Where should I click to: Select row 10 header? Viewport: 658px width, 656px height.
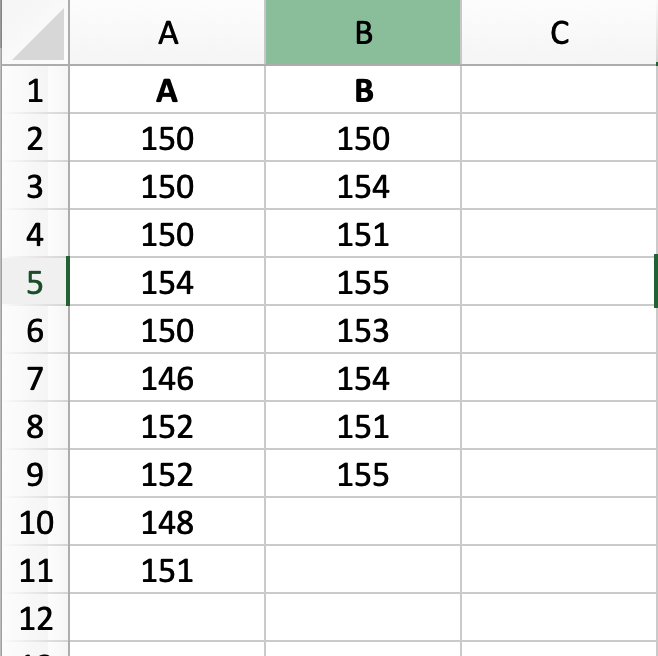(35, 523)
